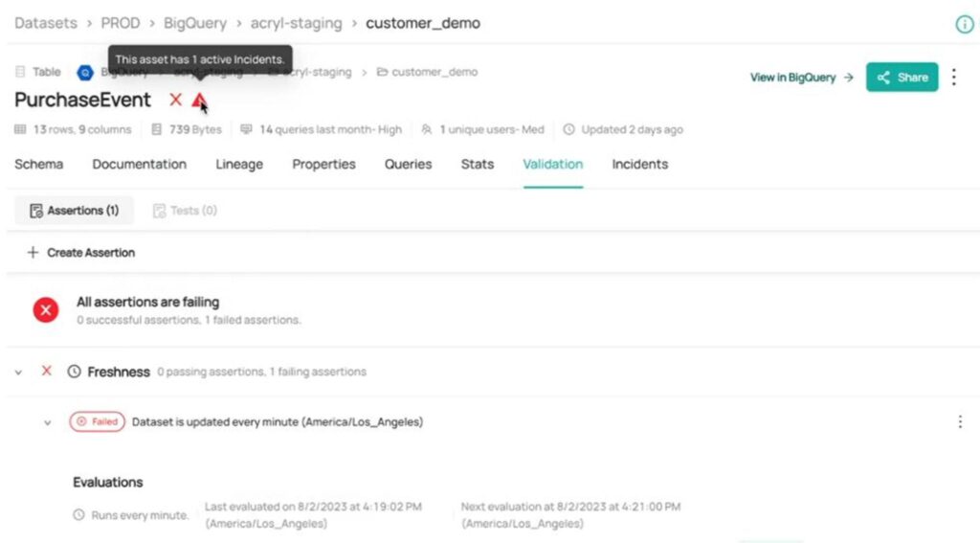
Task: Switch to the Incidents tab
Action: click(639, 164)
